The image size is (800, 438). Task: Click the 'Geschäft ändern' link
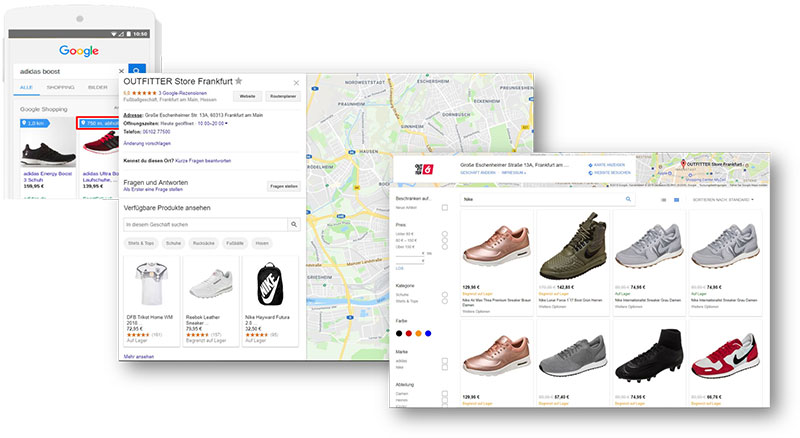[x=478, y=173]
